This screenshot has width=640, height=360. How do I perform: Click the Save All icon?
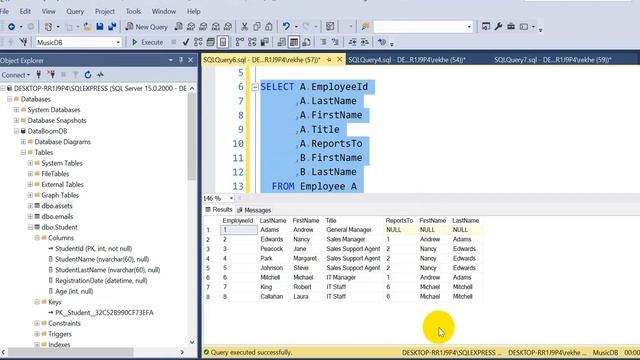(112, 27)
